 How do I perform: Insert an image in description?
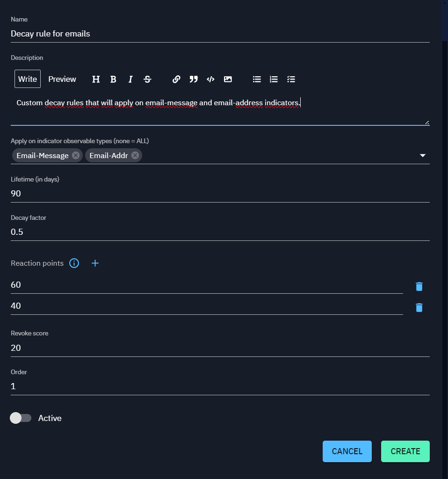(x=228, y=79)
